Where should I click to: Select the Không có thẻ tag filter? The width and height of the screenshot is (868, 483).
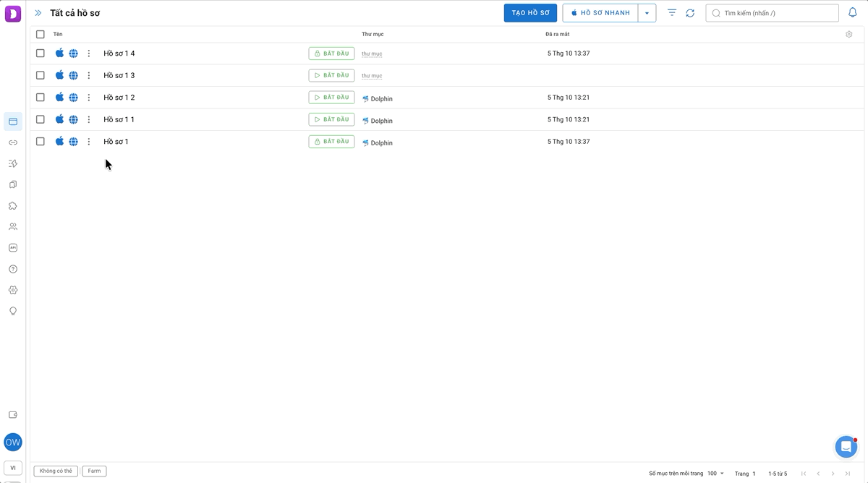tap(56, 471)
